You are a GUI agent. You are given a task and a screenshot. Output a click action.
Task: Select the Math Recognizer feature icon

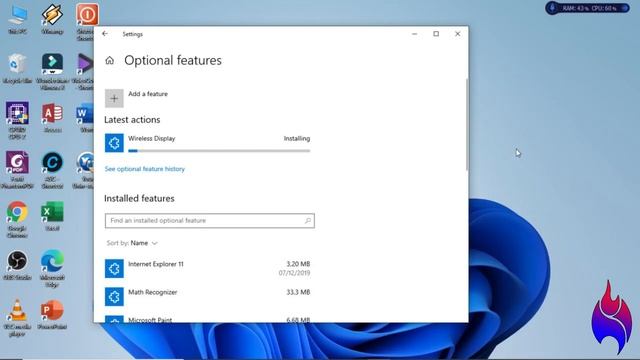click(114, 297)
